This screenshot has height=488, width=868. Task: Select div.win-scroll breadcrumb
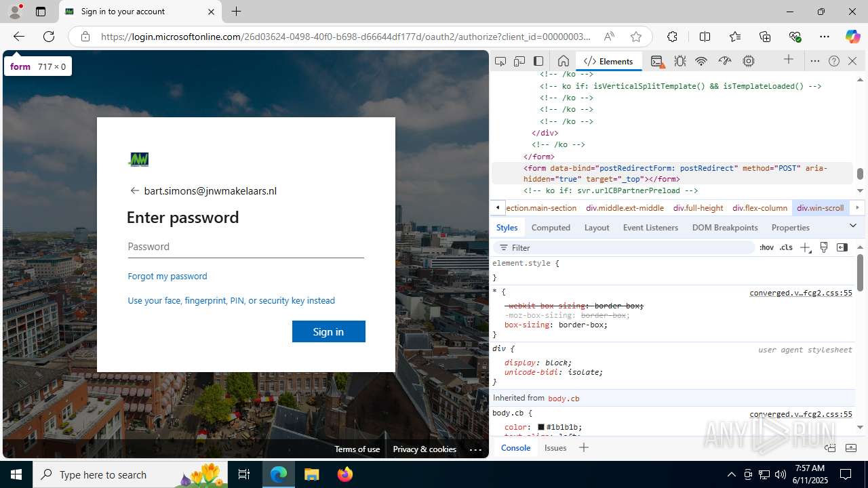click(x=821, y=207)
